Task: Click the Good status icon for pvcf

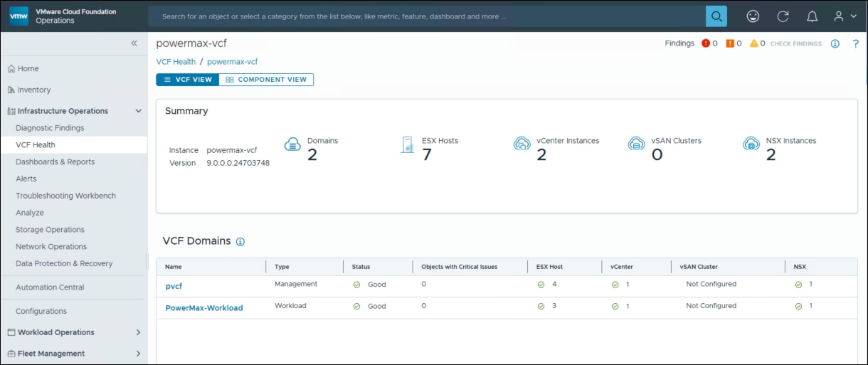Action: (357, 285)
